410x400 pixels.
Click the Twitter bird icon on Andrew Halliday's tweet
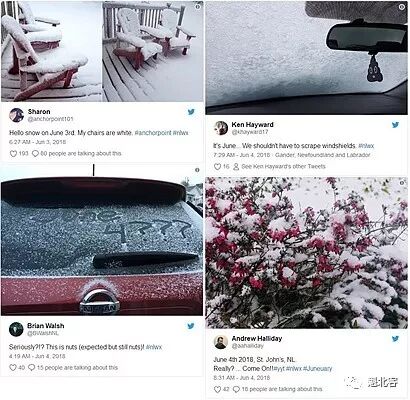coord(396,339)
